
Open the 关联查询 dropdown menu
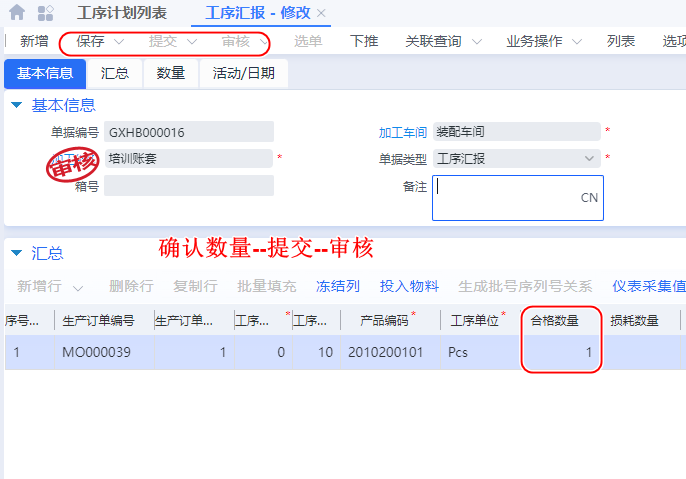(x=477, y=42)
